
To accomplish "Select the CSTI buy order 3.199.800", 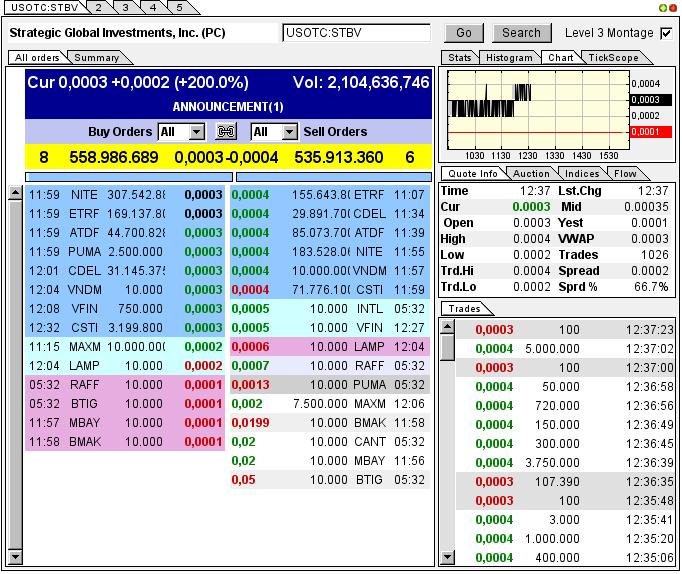I will 125,328.
